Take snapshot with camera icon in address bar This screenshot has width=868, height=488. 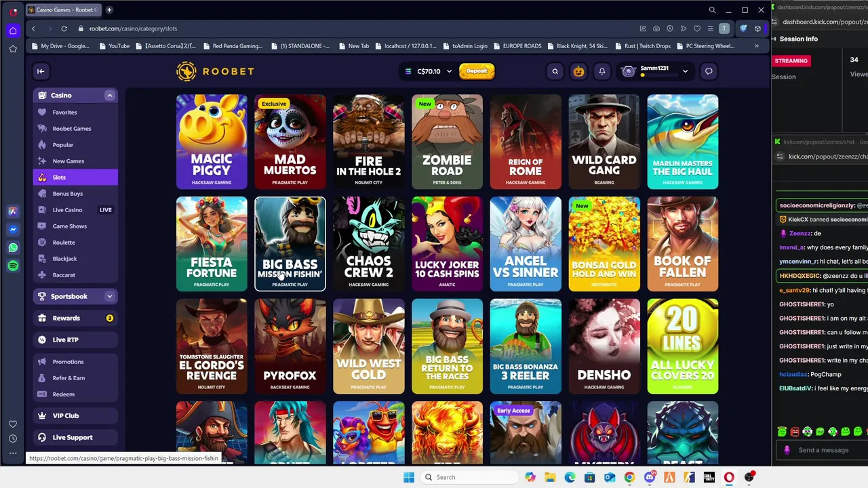(656, 28)
